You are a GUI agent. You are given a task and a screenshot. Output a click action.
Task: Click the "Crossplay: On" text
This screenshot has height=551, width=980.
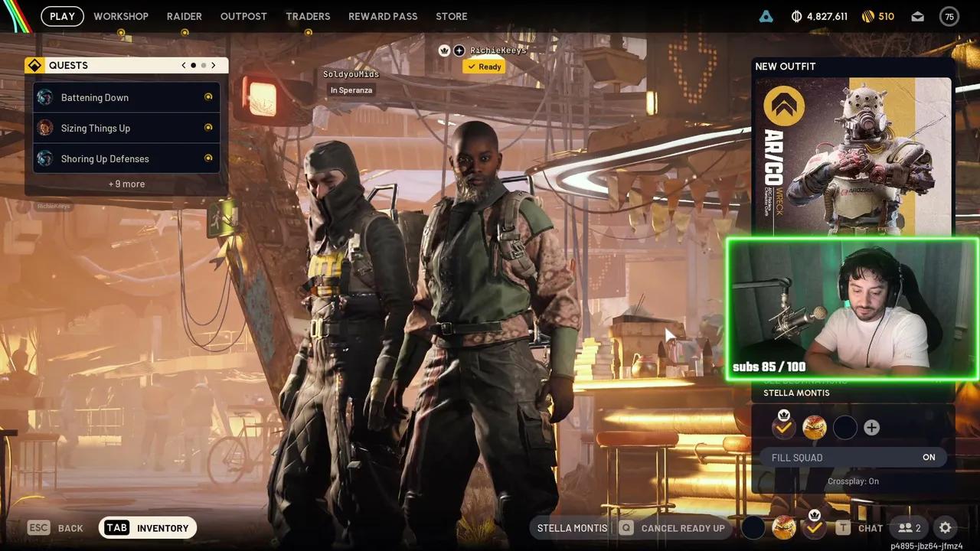853,481
